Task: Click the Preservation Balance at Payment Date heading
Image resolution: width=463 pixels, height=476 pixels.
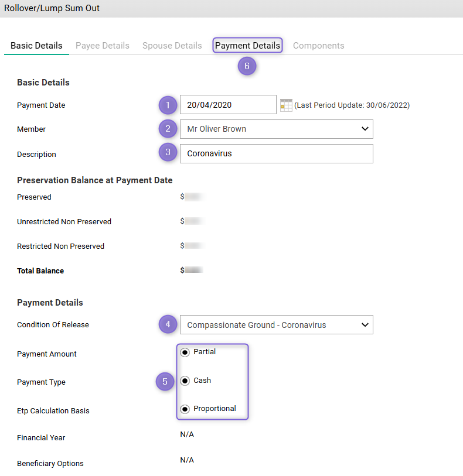Action: (x=95, y=180)
